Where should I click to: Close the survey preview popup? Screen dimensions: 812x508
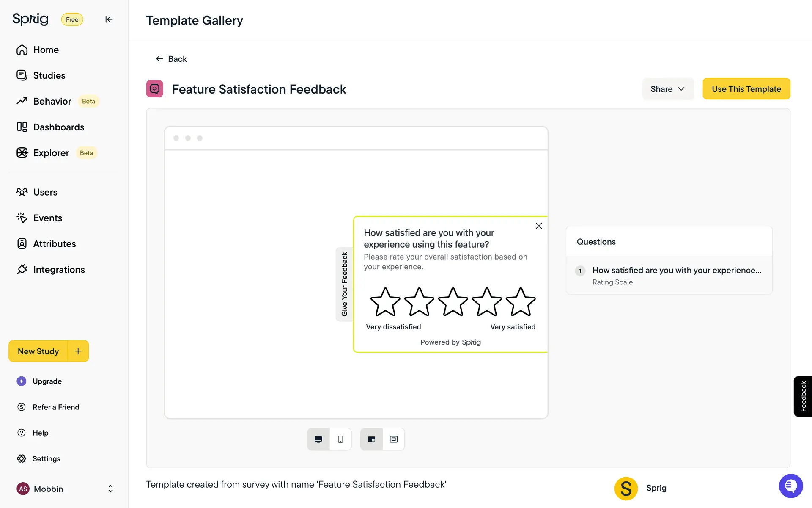(539, 226)
